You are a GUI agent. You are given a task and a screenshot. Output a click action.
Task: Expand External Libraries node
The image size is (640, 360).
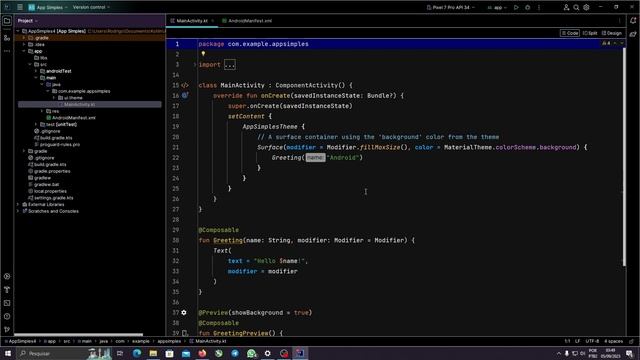(18, 204)
